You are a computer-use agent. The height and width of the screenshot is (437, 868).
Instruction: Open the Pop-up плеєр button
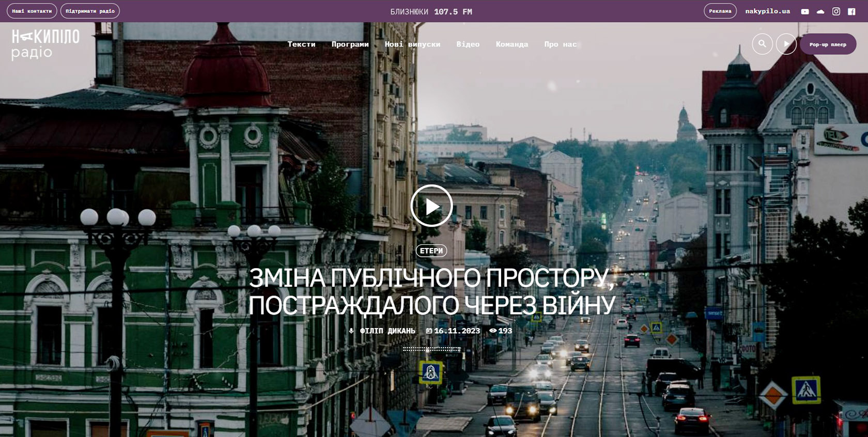[x=828, y=44]
